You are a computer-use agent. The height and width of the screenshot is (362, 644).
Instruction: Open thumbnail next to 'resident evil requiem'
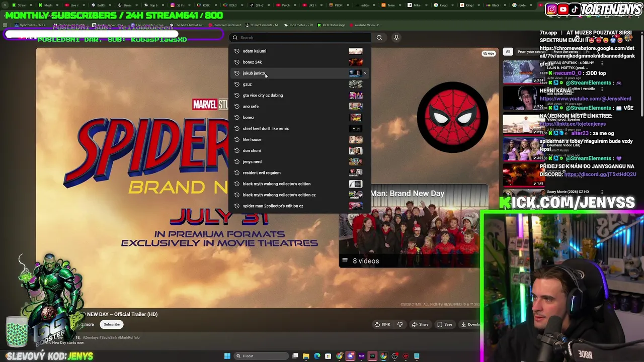[x=356, y=173]
